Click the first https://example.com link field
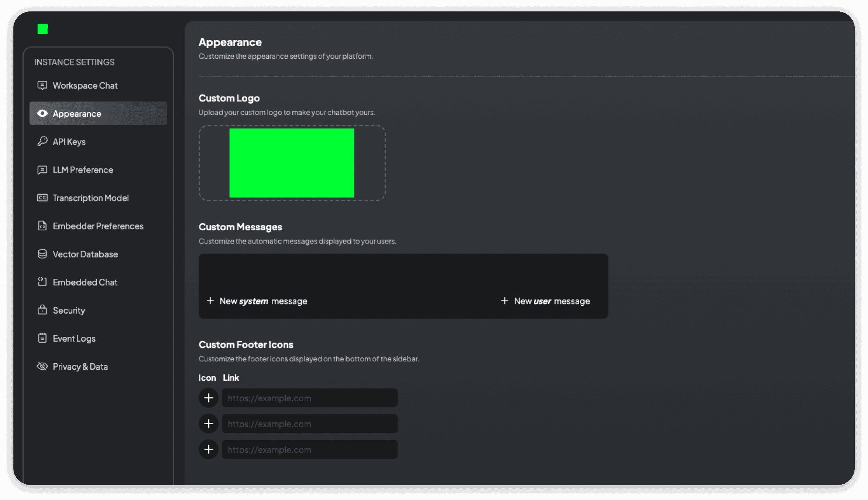The width and height of the screenshot is (868, 500). tap(309, 398)
